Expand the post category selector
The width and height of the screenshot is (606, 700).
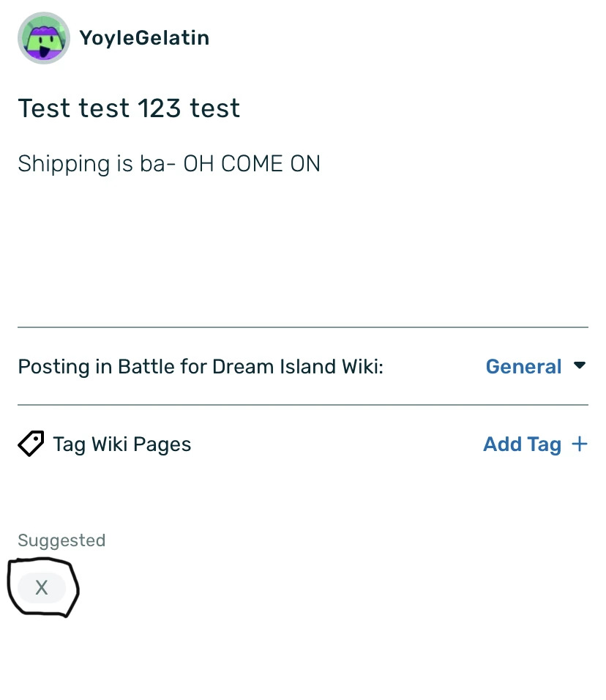tap(536, 366)
